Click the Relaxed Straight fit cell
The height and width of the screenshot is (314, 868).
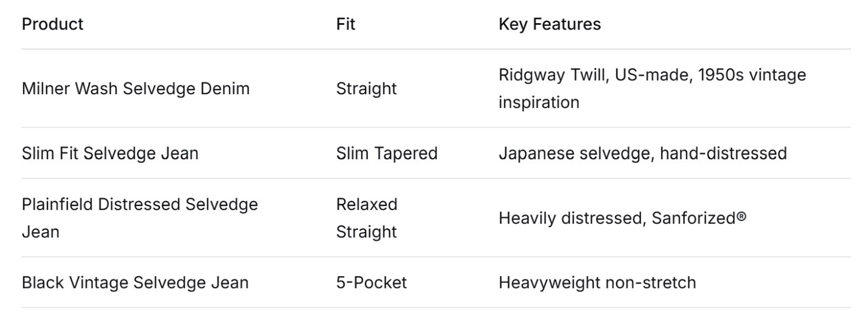(x=367, y=218)
